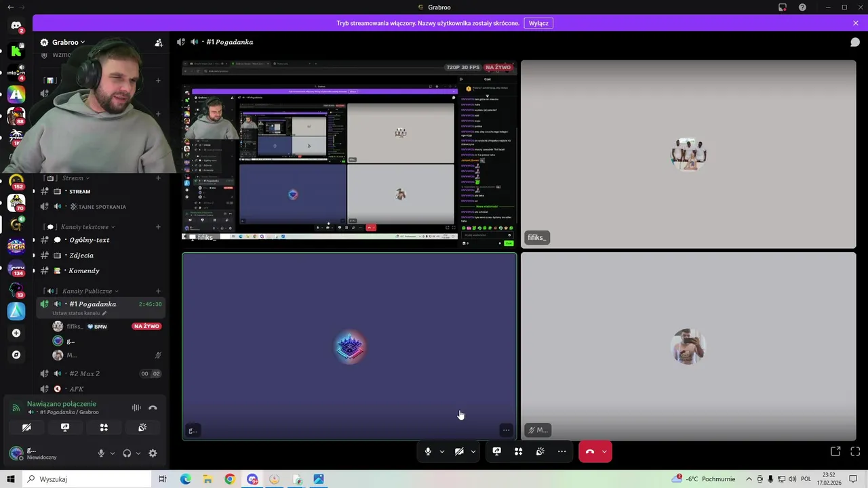Open the Zdjęcia channel
The height and width of the screenshot is (488, 868).
pyautogui.click(x=100, y=256)
